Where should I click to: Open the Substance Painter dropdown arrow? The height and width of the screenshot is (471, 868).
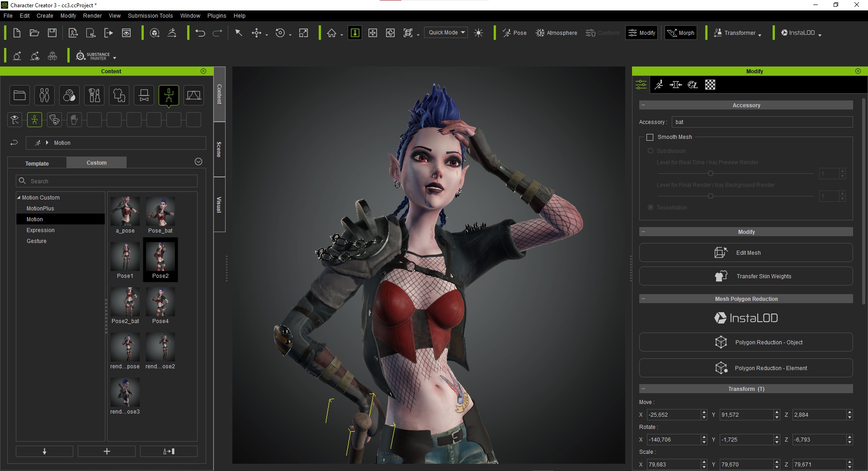tap(114, 58)
